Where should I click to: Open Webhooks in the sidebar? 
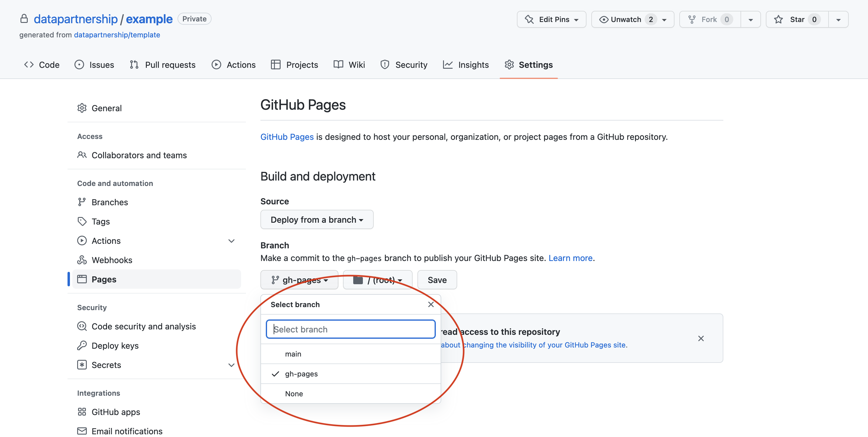pyautogui.click(x=112, y=260)
